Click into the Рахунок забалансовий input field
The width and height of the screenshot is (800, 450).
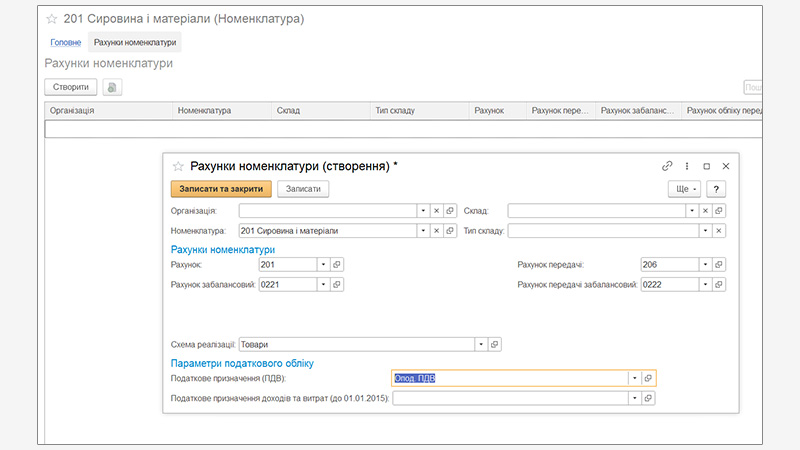tap(287, 285)
